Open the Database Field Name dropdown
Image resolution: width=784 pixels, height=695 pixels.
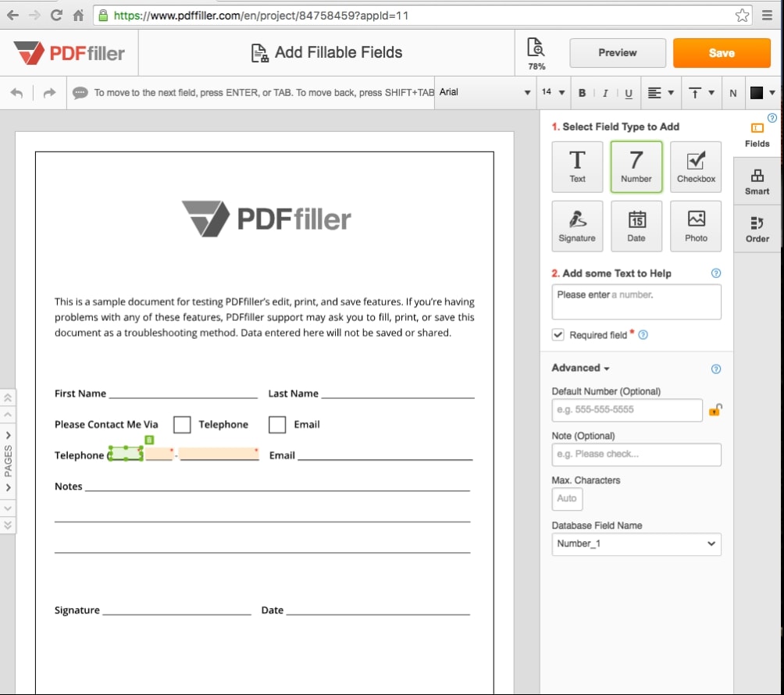[636, 544]
